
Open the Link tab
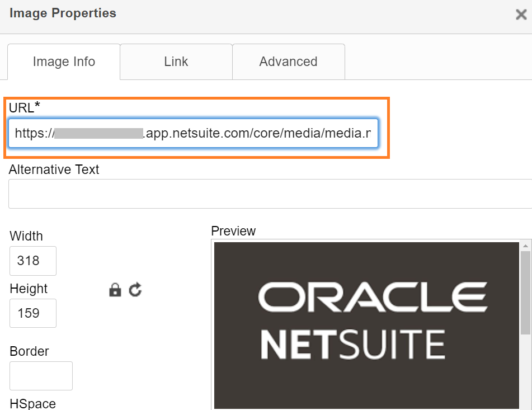pos(176,62)
